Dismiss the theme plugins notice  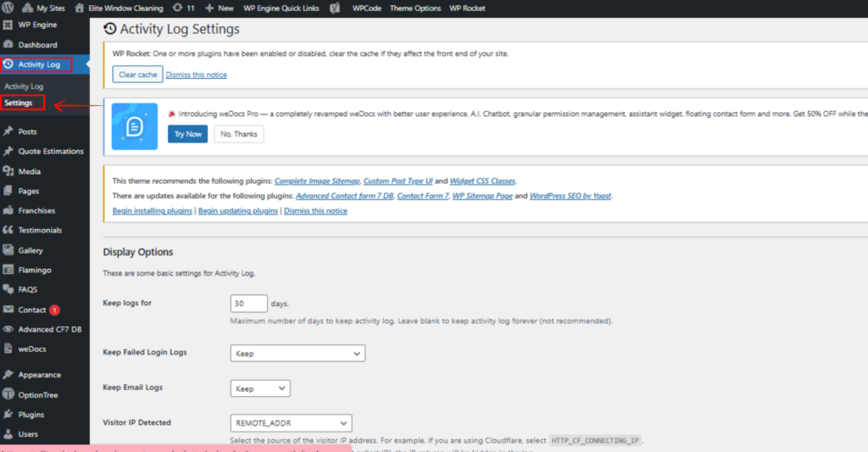click(315, 211)
